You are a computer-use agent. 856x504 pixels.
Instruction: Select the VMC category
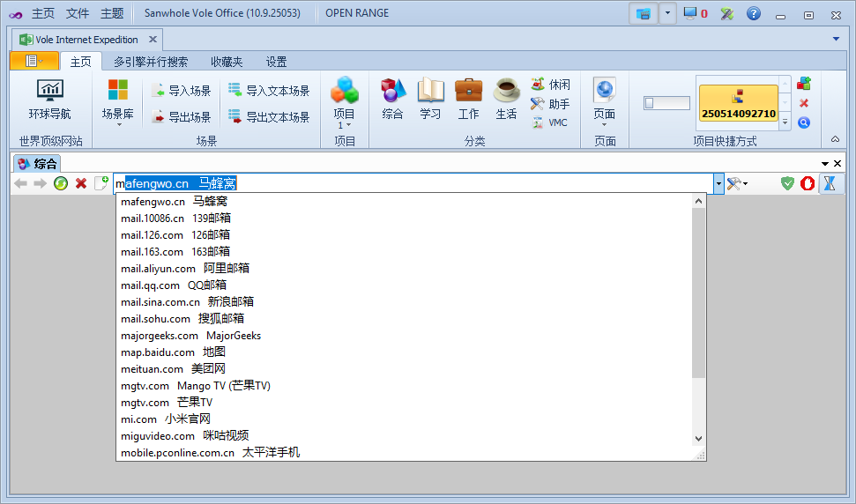(550, 122)
